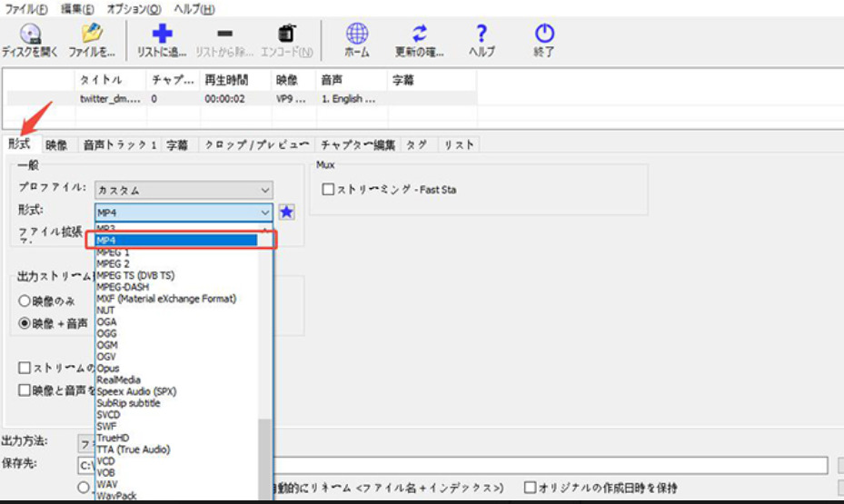844x504 pixels.
Task: Open the オプション menu
Action: pos(134,8)
